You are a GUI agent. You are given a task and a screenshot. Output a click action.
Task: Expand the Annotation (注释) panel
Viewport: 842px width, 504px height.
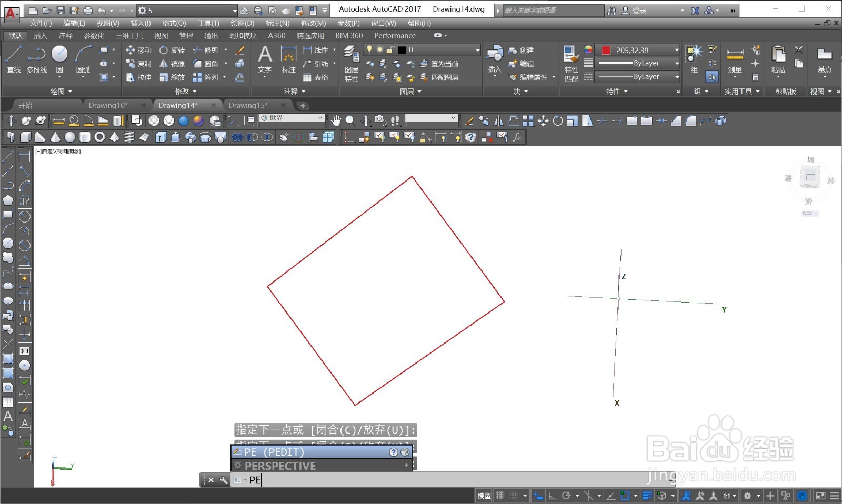294,92
